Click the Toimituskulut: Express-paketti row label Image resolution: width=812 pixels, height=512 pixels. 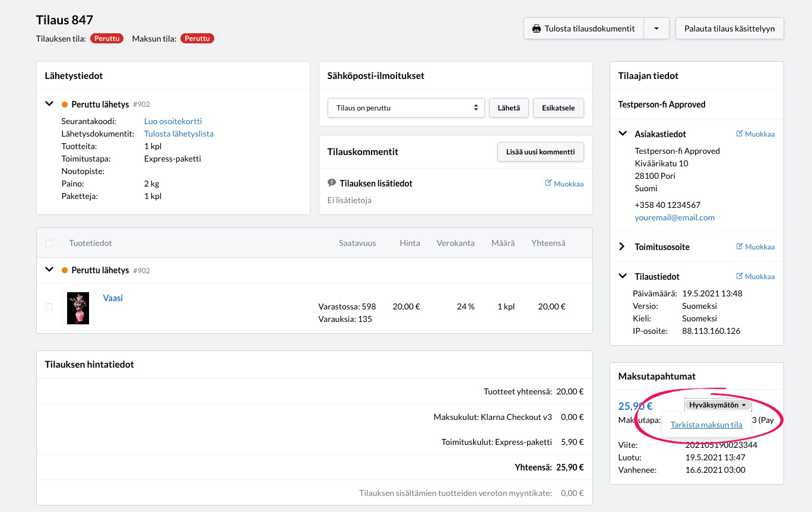point(497,442)
